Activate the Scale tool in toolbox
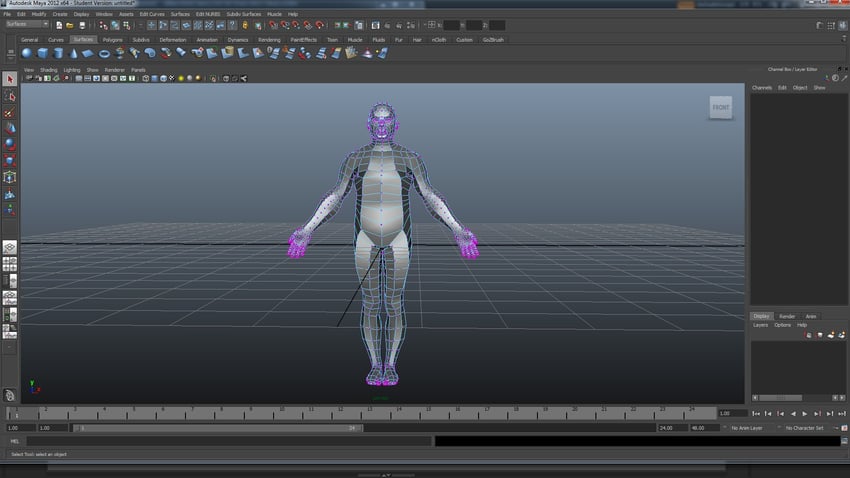This screenshot has width=850, height=478. pos(9,161)
